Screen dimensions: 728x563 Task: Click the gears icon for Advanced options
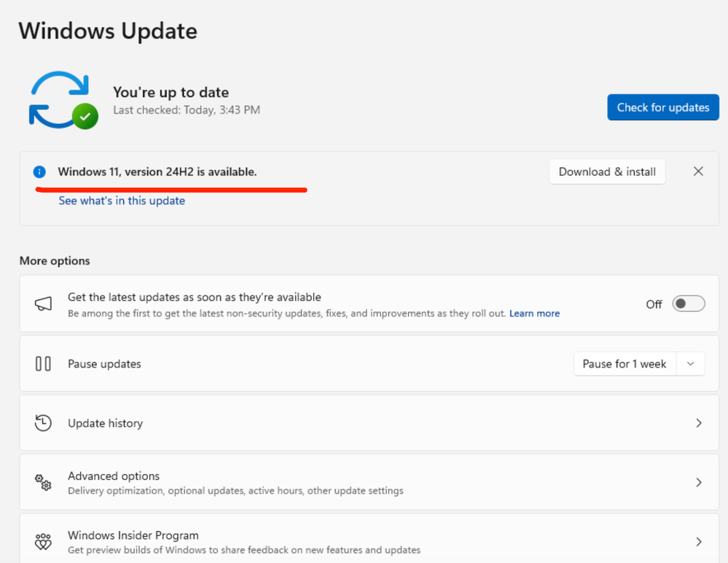[43, 483]
